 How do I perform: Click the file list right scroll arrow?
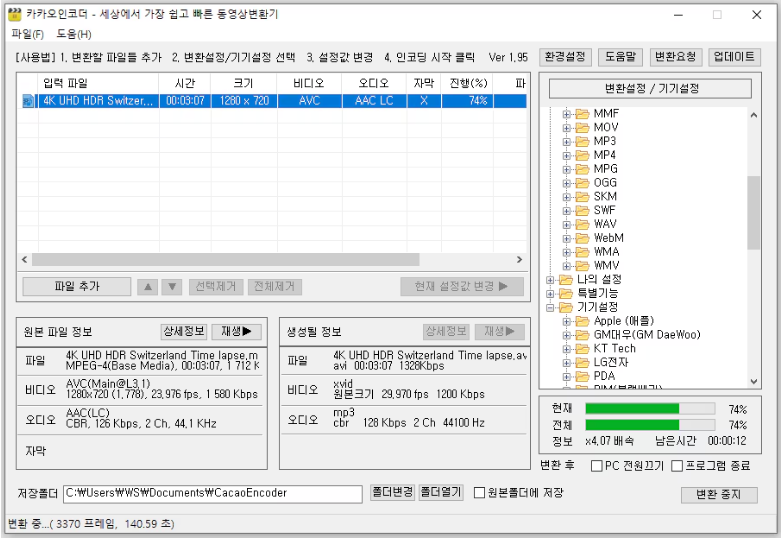(x=520, y=260)
